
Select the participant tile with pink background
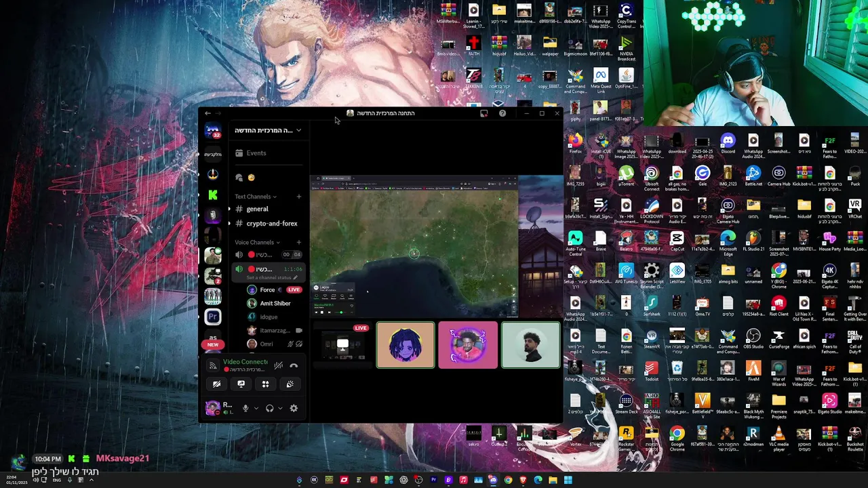pyautogui.click(x=468, y=345)
